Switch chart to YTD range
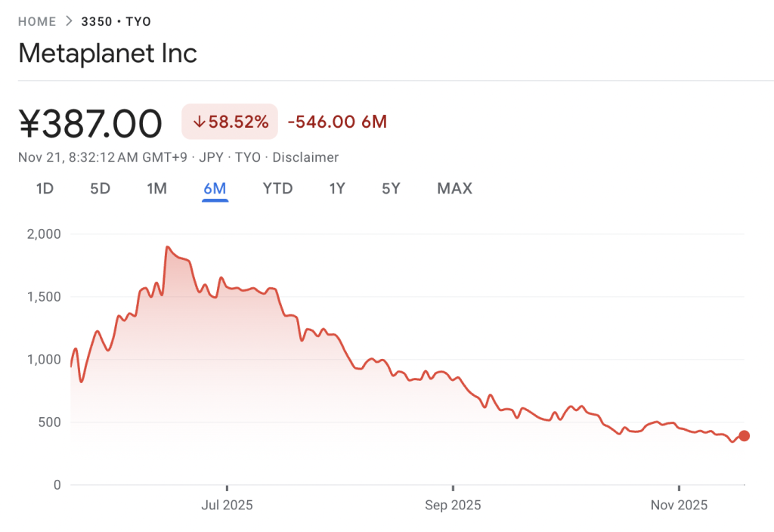This screenshot has width=774, height=532. 277,188
